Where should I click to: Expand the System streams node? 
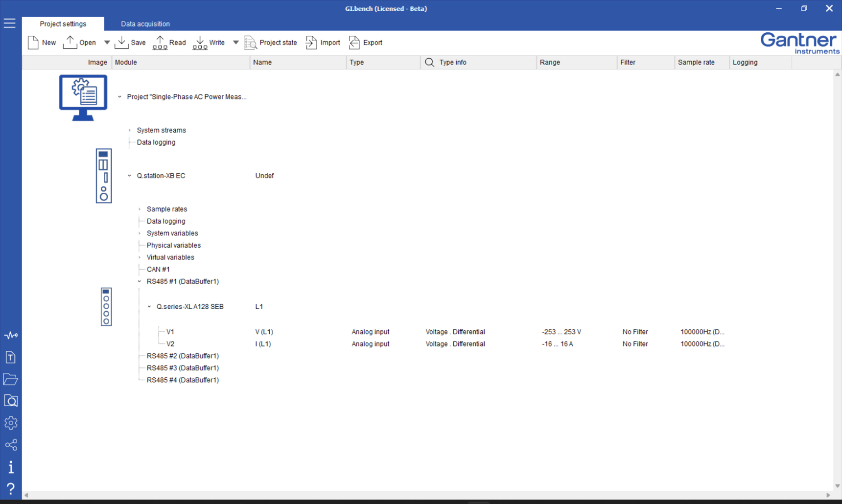[130, 130]
